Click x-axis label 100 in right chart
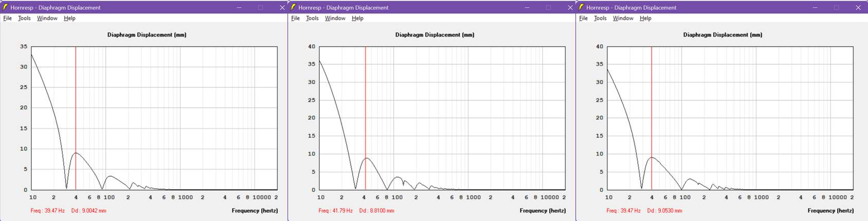 pyautogui.click(x=685, y=197)
